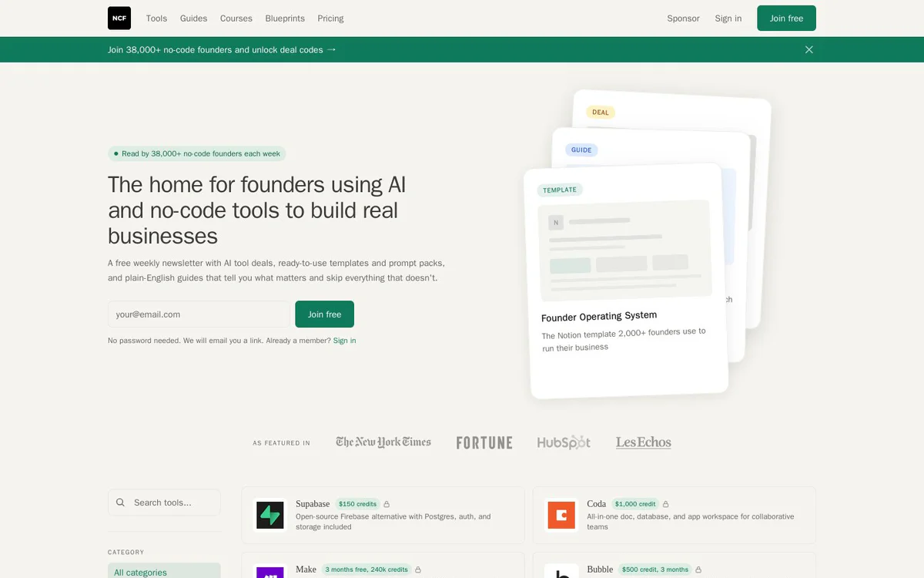Viewport: 924px width, 578px height.
Task: Click Sign in in the top navigation
Action: point(728,18)
